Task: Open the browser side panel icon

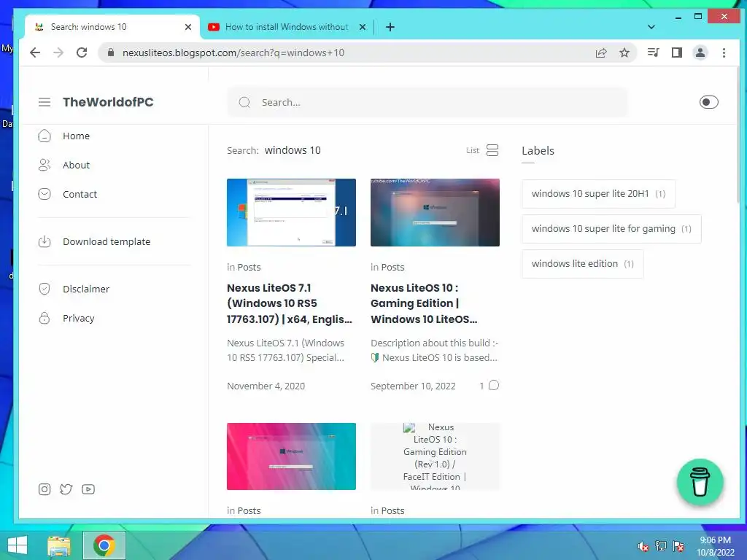Action: coord(676,52)
